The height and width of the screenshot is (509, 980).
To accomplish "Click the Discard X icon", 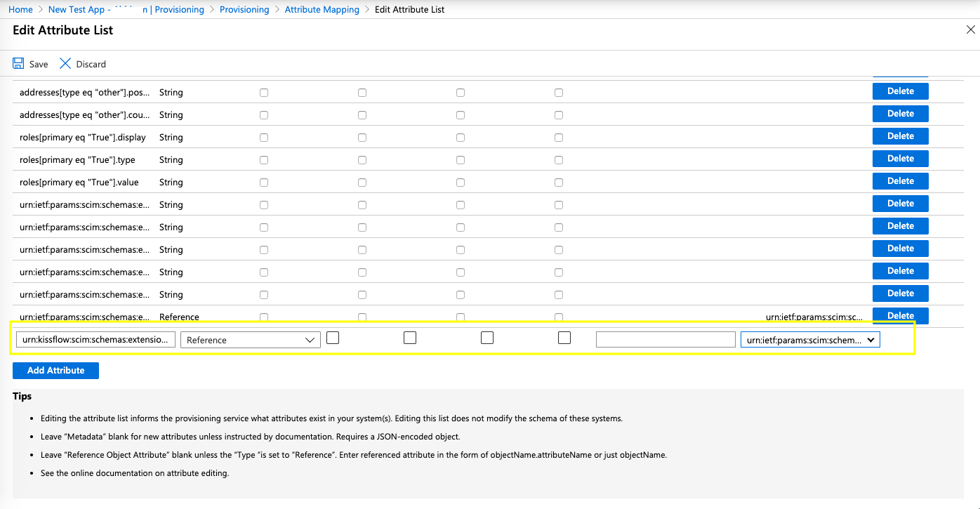I will (x=65, y=64).
